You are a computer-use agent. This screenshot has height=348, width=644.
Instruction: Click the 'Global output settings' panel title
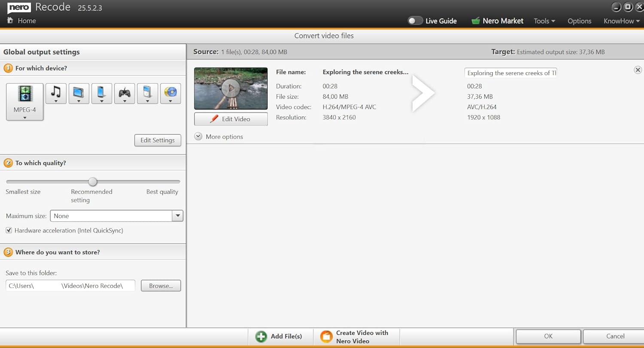coord(42,52)
